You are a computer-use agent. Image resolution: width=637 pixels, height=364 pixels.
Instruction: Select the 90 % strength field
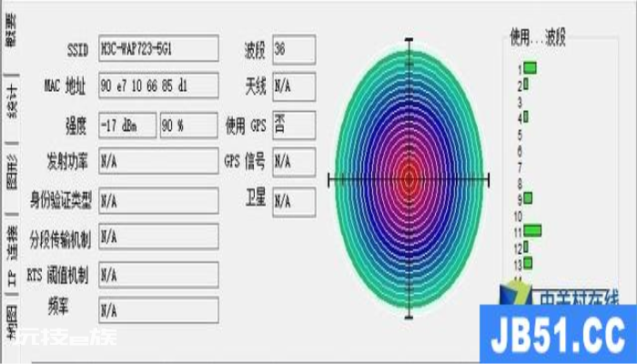pyautogui.click(x=189, y=126)
